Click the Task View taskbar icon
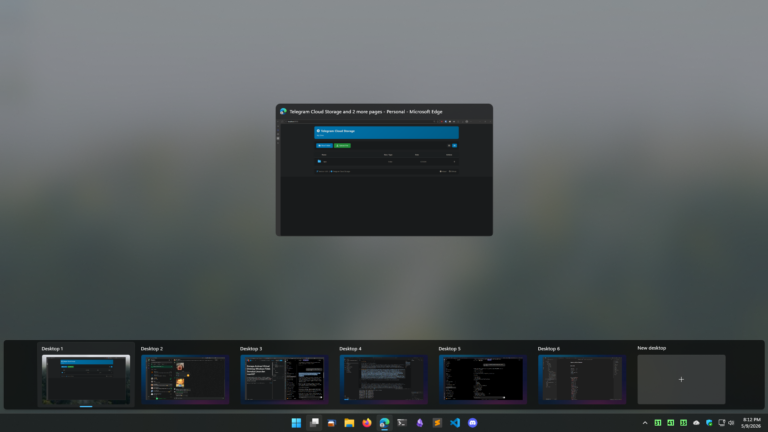The height and width of the screenshot is (432, 768). [314, 423]
